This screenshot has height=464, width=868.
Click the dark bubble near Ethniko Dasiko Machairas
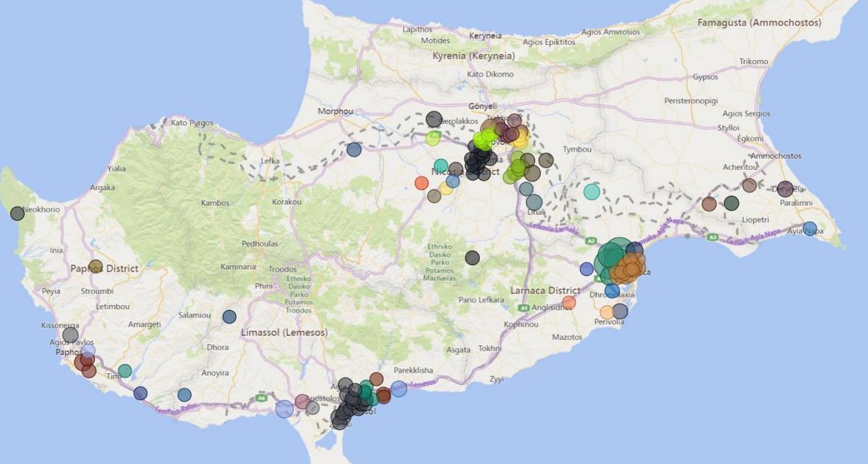point(472,257)
